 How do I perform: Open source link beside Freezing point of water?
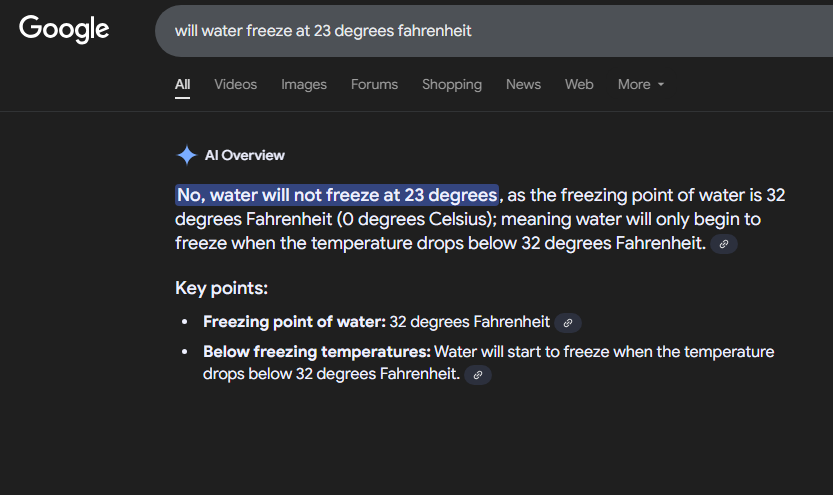coord(568,323)
